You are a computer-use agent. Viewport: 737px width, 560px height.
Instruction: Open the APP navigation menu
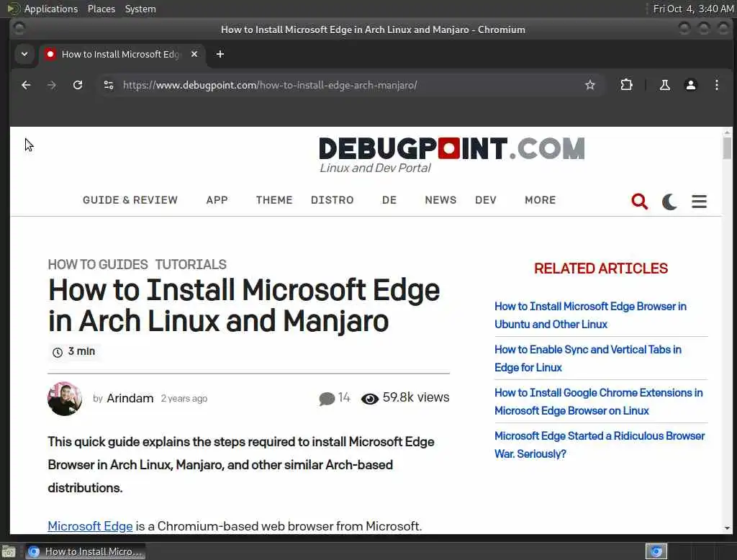tap(217, 200)
